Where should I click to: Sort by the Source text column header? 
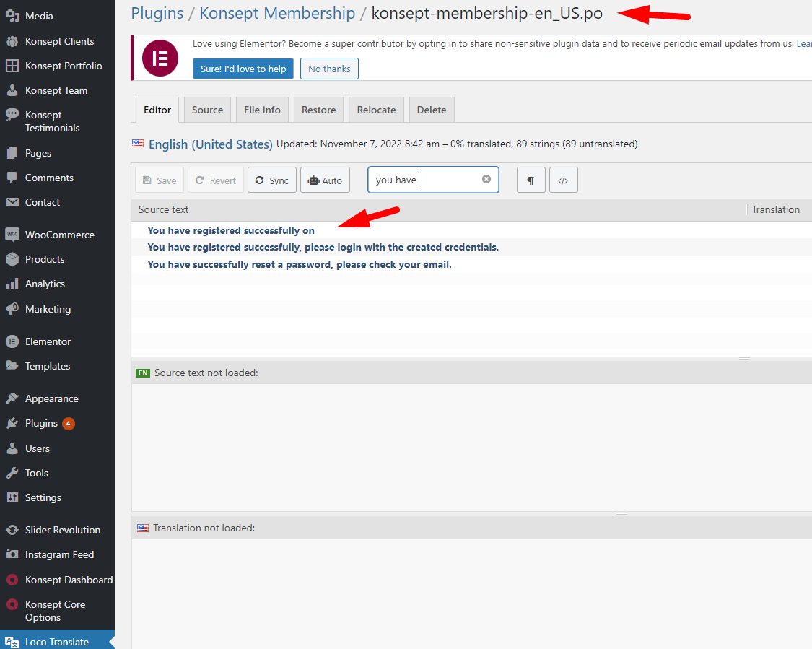point(164,210)
